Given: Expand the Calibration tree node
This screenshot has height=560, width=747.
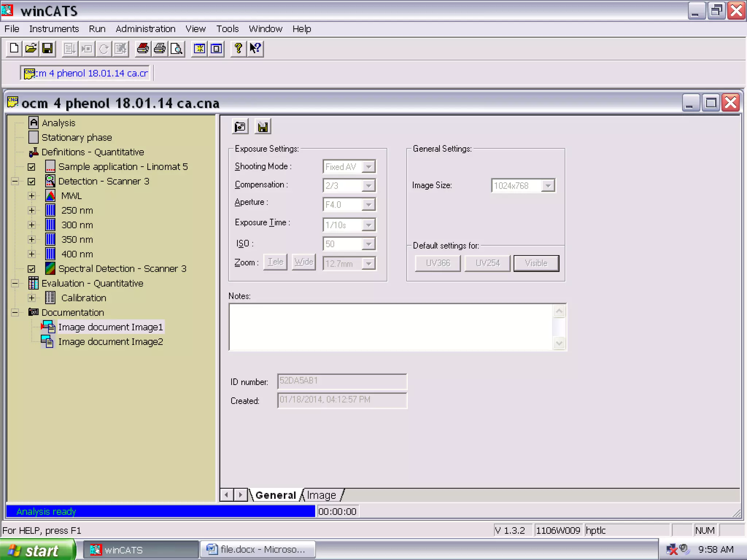Looking at the screenshot, I should point(32,298).
